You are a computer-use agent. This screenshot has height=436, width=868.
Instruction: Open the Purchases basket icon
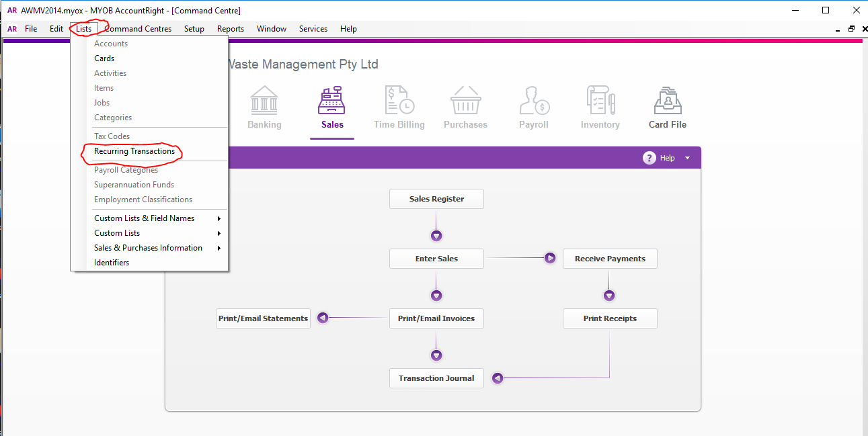pyautogui.click(x=465, y=100)
